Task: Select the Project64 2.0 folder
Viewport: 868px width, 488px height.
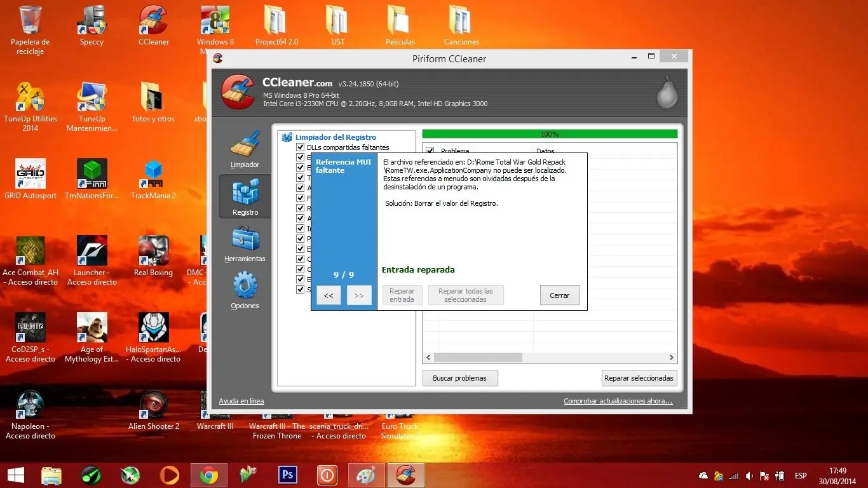Action: pyautogui.click(x=276, y=25)
